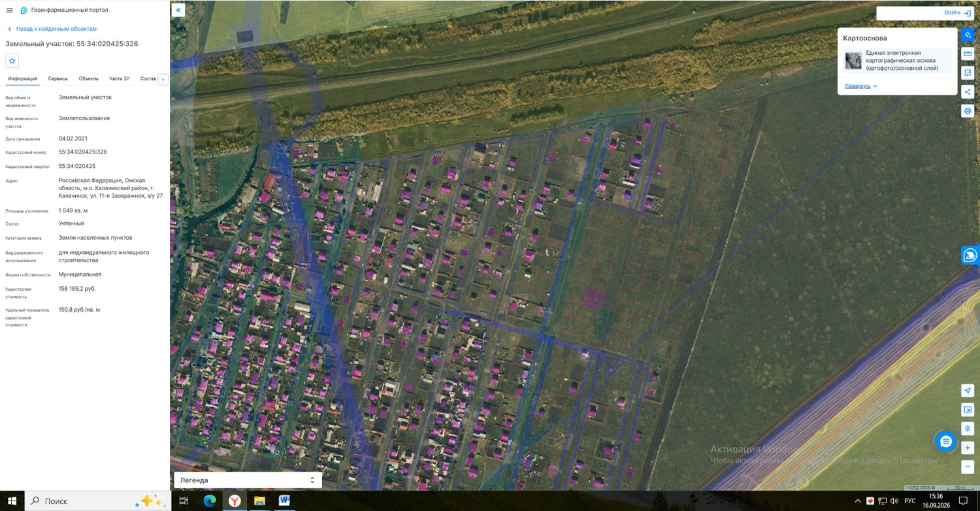Open the assistant bubble on the right edge
The height and width of the screenshot is (511, 980).
[971, 255]
